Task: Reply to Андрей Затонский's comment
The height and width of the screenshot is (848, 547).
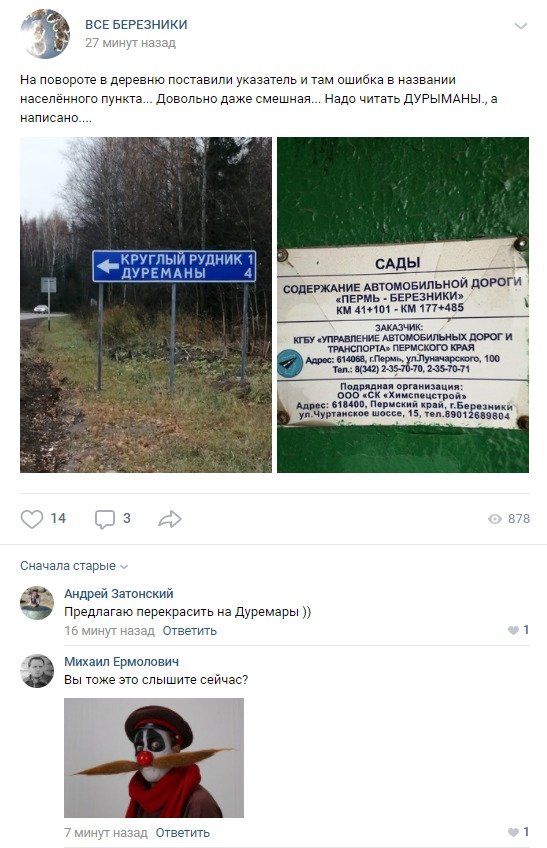Action: pos(189,631)
